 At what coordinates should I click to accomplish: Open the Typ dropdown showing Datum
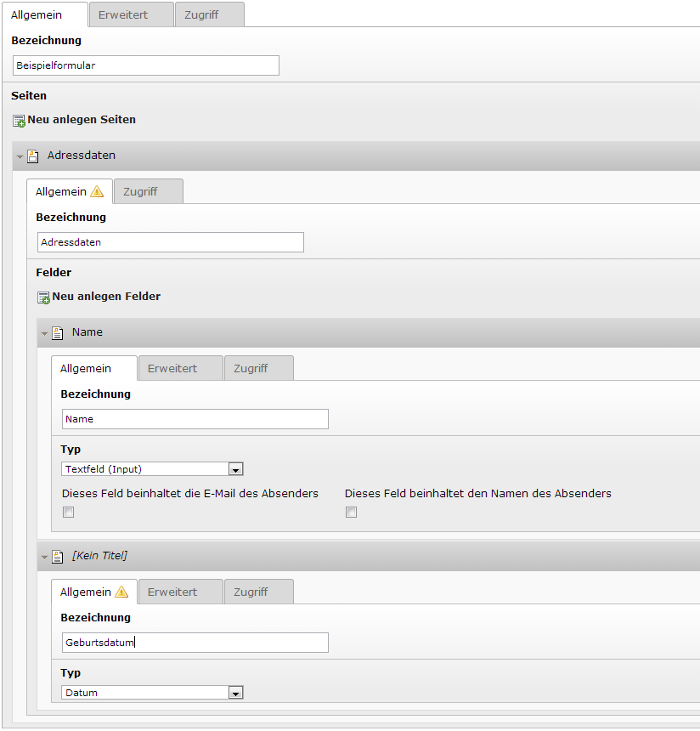pyautogui.click(x=236, y=693)
